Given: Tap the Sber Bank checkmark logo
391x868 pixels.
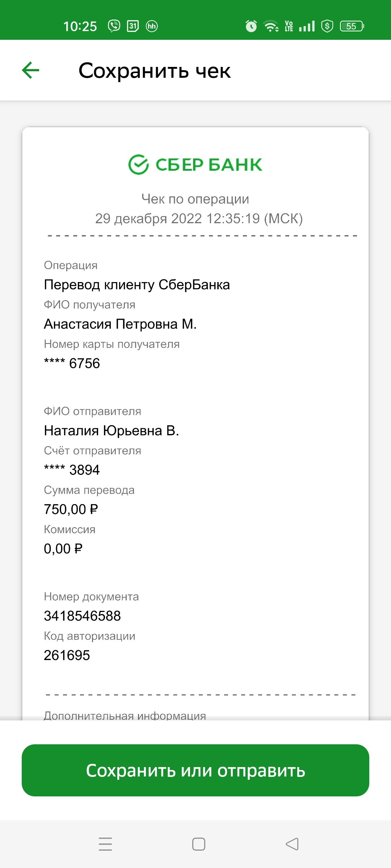Looking at the screenshot, I should [x=139, y=165].
